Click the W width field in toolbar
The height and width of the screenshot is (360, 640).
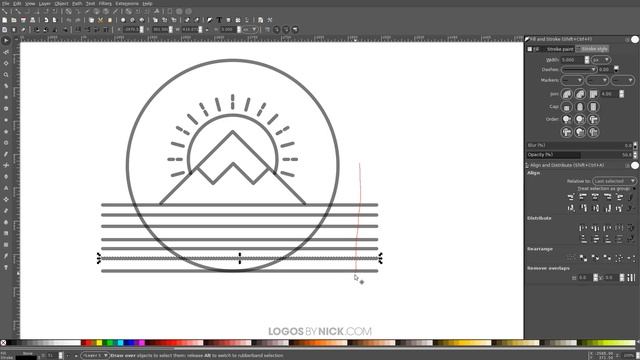(189, 29)
